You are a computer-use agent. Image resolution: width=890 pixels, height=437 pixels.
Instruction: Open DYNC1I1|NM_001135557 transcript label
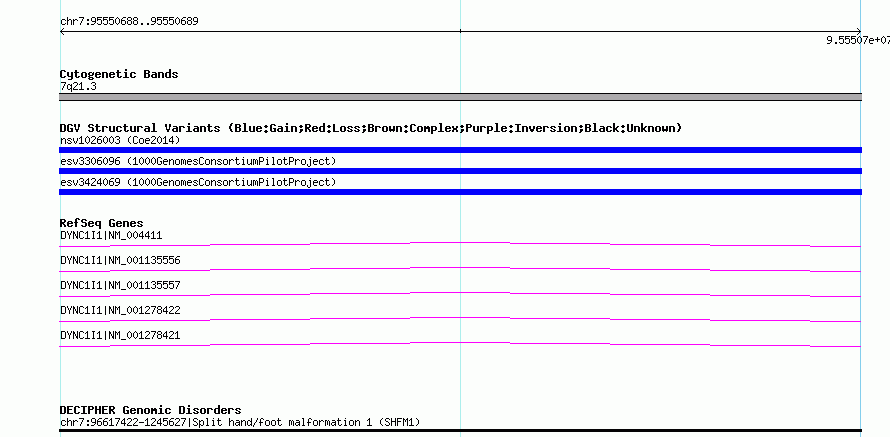[120, 285]
